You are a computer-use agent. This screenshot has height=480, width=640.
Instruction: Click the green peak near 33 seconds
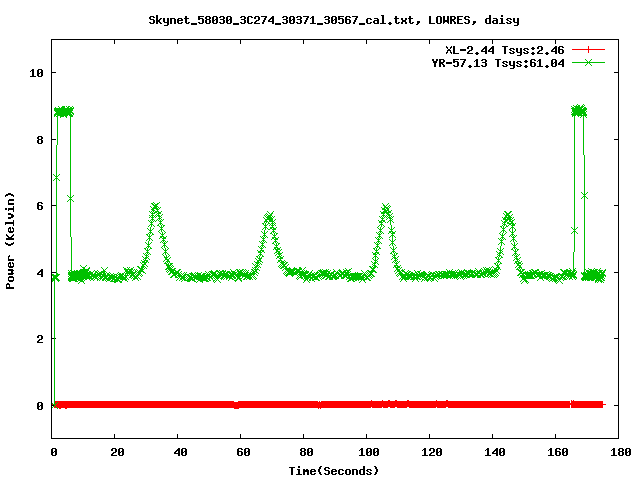point(156,208)
